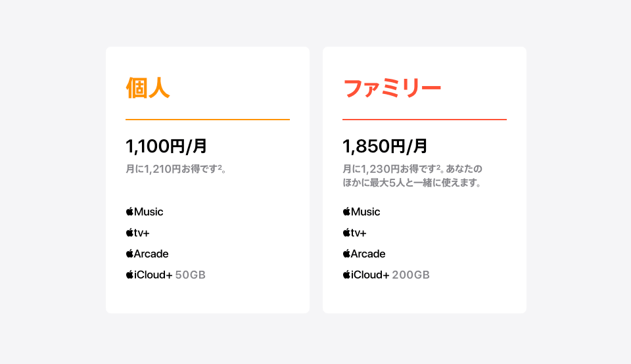Click the 月に1,210円お得です savings text

172,169
